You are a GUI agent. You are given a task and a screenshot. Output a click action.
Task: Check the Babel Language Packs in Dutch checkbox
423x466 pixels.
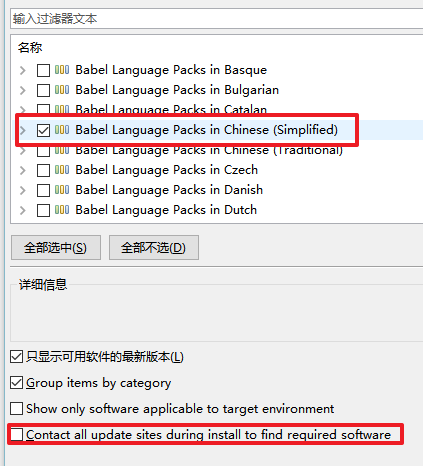click(43, 210)
